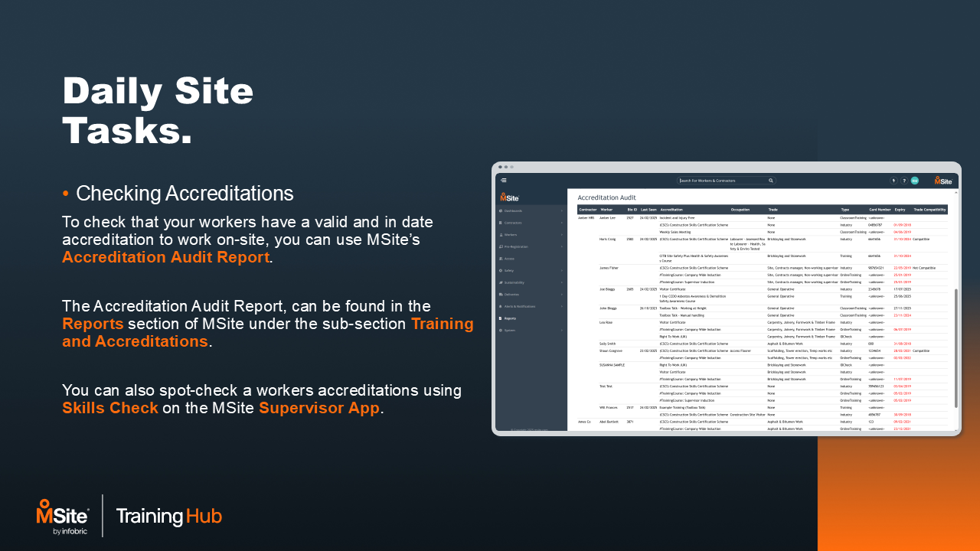Expand the System sidebar section
Image resolution: width=980 pixels, height=551 pixels.
coord(561,330)
